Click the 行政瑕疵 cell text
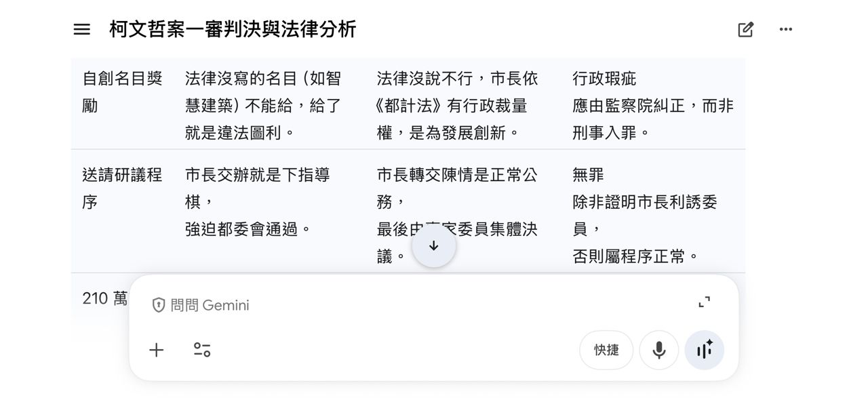 tap(604, 79)
